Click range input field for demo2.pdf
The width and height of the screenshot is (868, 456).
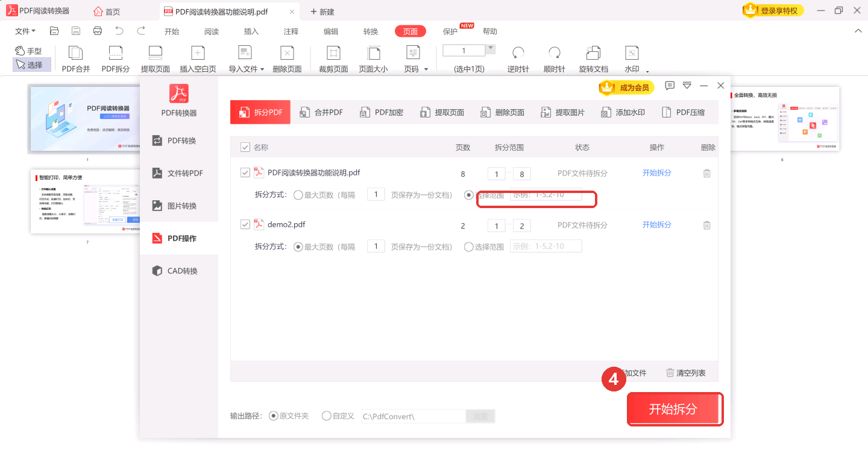click(x=546, y=246)
